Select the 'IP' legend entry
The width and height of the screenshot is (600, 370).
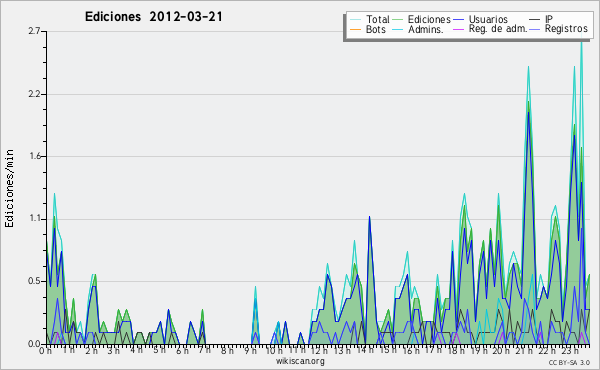pos(541,19)
